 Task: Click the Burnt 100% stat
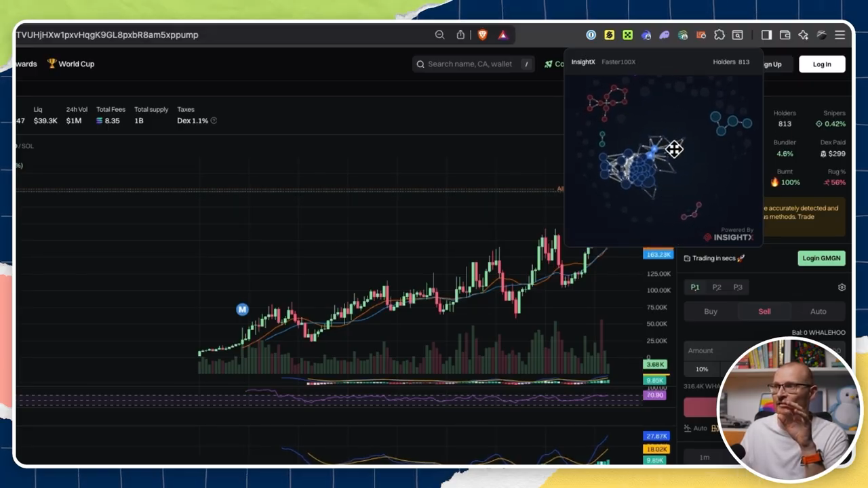[x=785, y=177]
